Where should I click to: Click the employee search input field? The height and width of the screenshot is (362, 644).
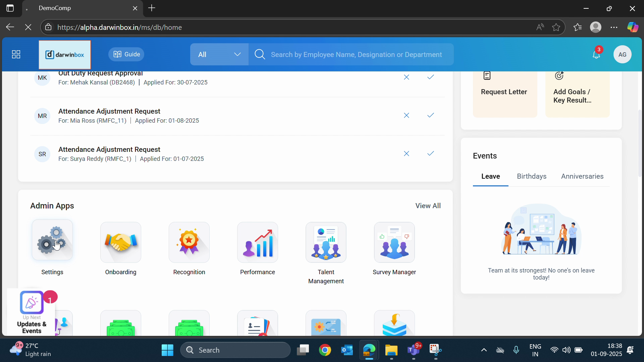(x=356, y=54)
